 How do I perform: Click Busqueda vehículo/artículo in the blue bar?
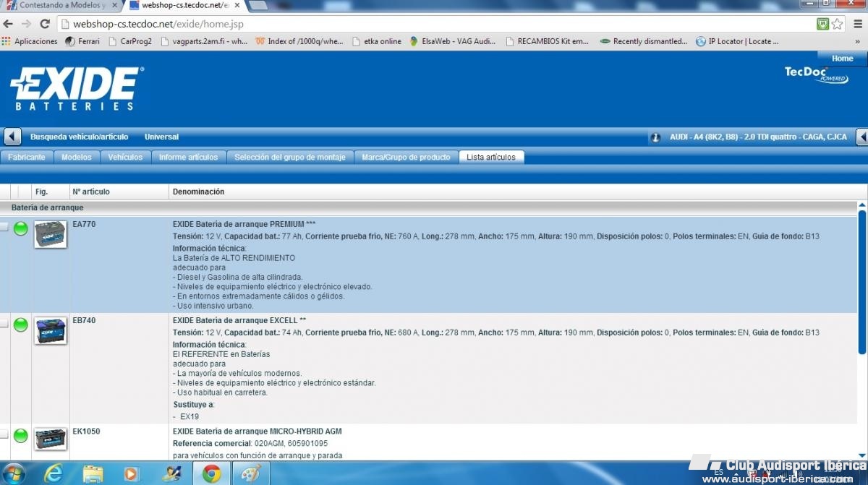tap(80, 137)
